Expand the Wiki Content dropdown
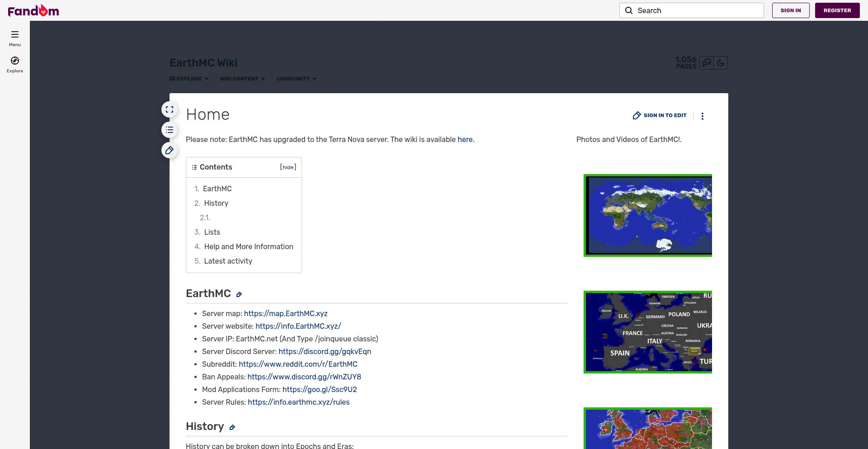 [242, 79]
